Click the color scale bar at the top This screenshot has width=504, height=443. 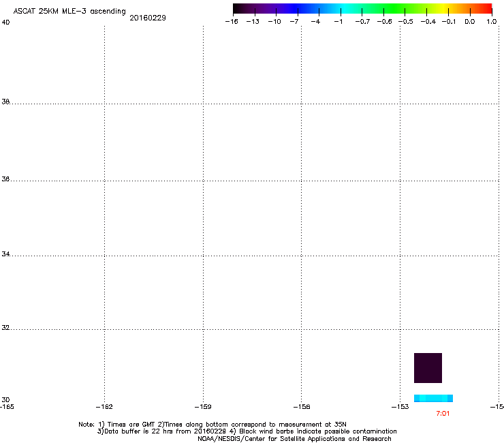(x=362, y=8)
